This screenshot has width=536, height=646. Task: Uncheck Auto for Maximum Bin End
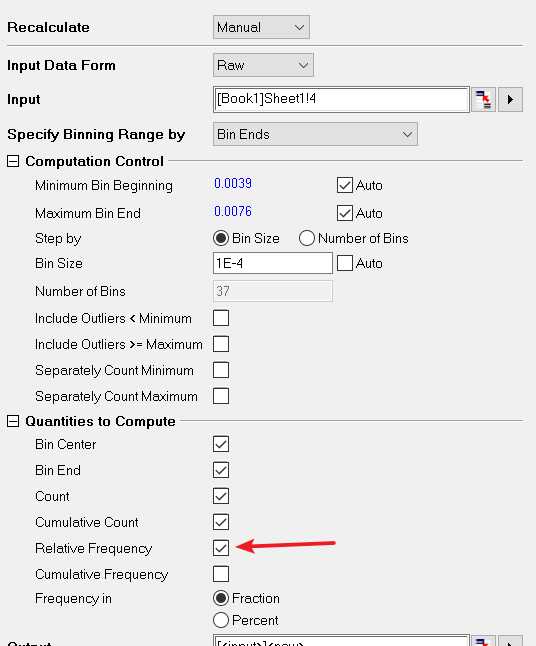click(345, 213)
